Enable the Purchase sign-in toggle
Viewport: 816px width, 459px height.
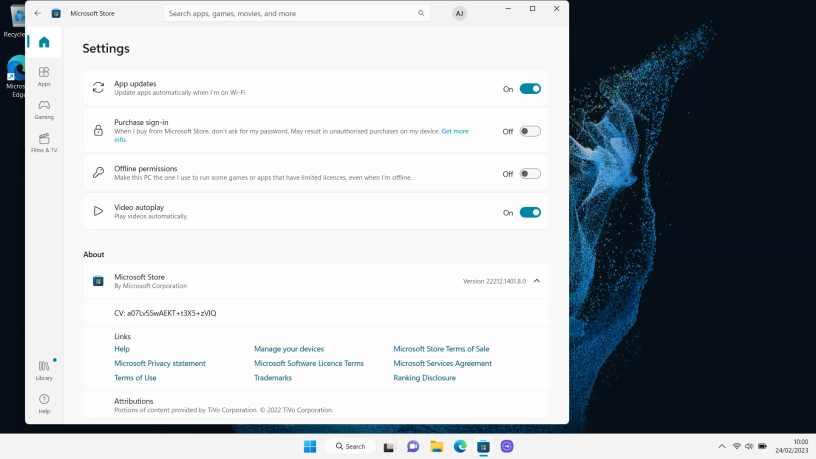(x=530, y=131)
